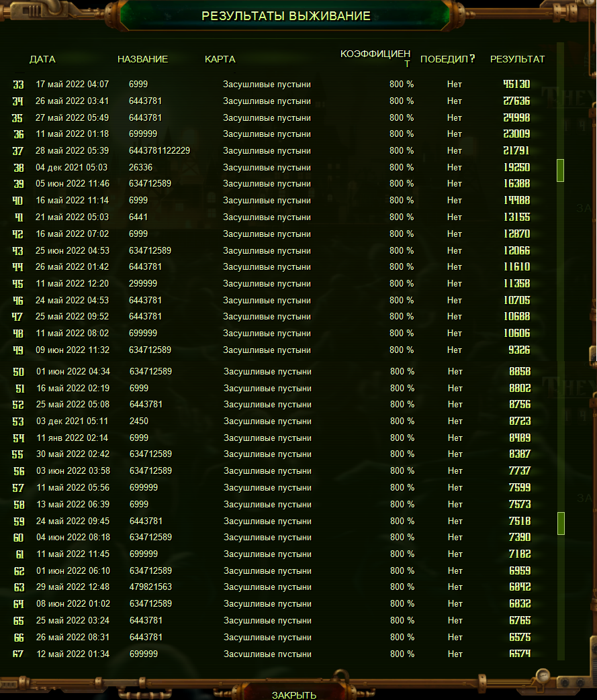Select result value 10688

(516, 316)
